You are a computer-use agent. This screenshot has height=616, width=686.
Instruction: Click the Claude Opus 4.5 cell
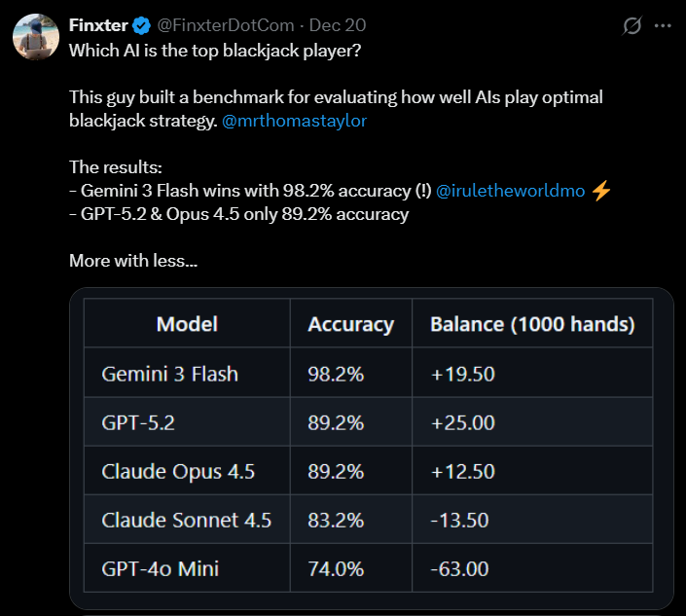[x=178, y=471]
